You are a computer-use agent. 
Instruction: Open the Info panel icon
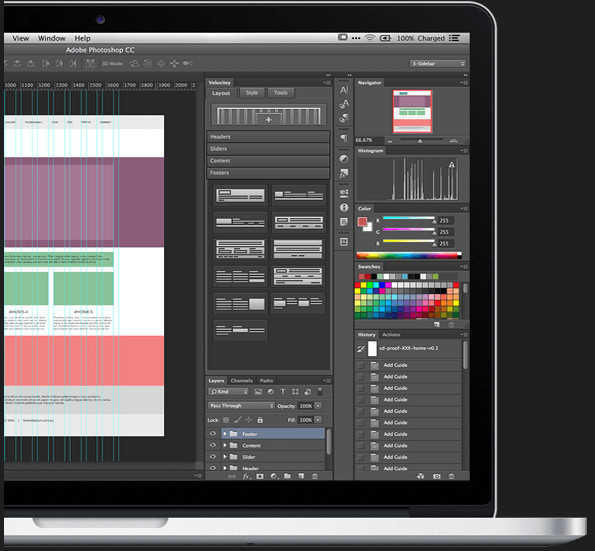click(x=344, y=208)
